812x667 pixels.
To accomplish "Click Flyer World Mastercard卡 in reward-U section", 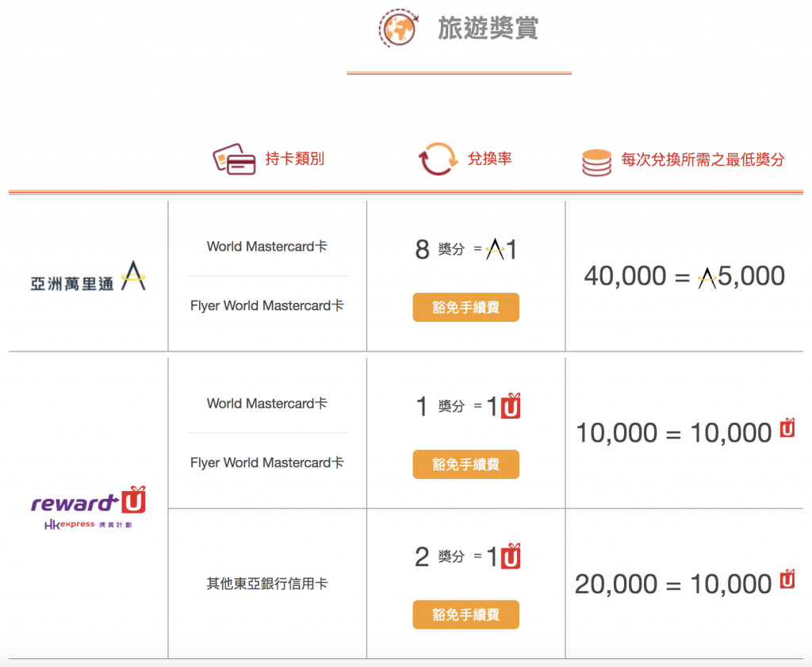I will (267, 462).
